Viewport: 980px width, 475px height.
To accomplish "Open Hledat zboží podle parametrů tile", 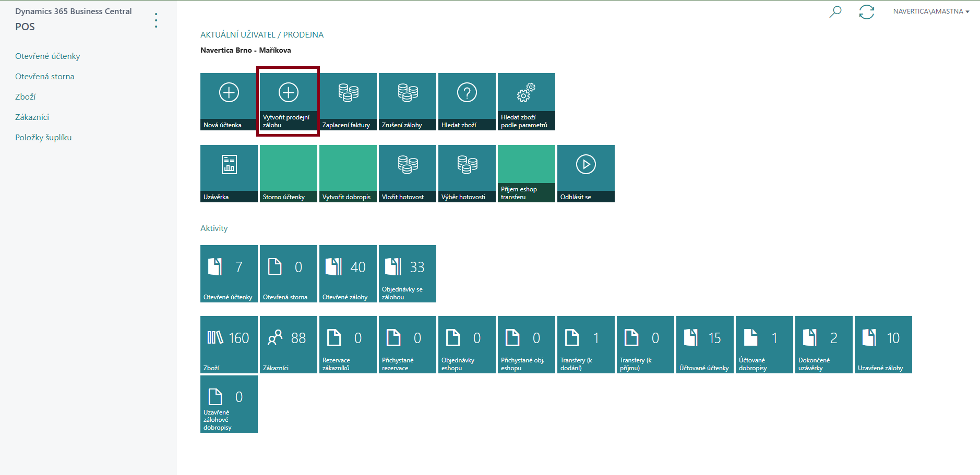I will click(526, 101).
